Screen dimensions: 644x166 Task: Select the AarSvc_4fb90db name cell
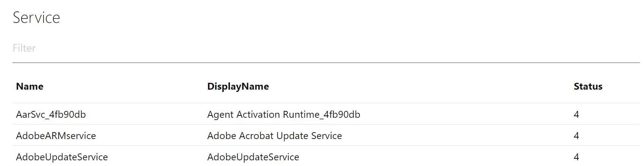click(x=51, y=114)
